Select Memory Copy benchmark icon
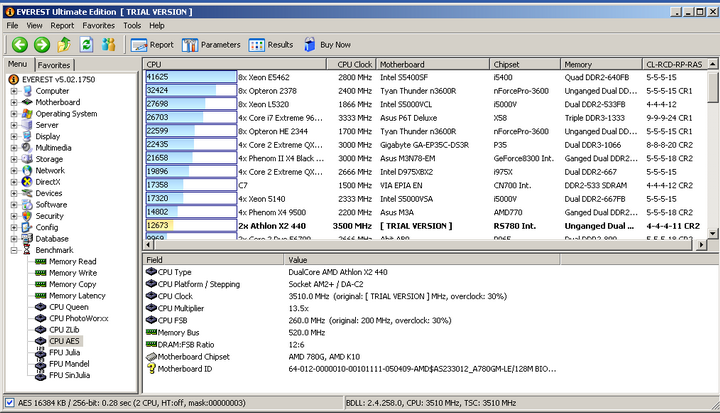 click(x=41, y=284)
